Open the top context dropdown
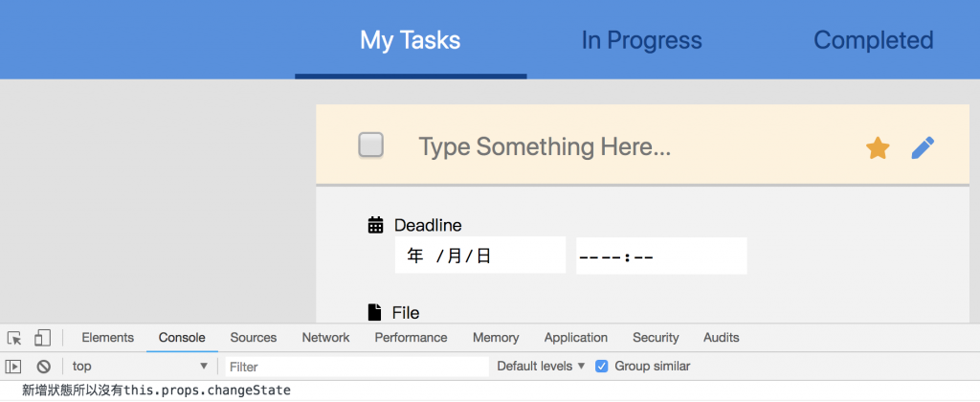The image size is (980, 402). pos(140,366)
